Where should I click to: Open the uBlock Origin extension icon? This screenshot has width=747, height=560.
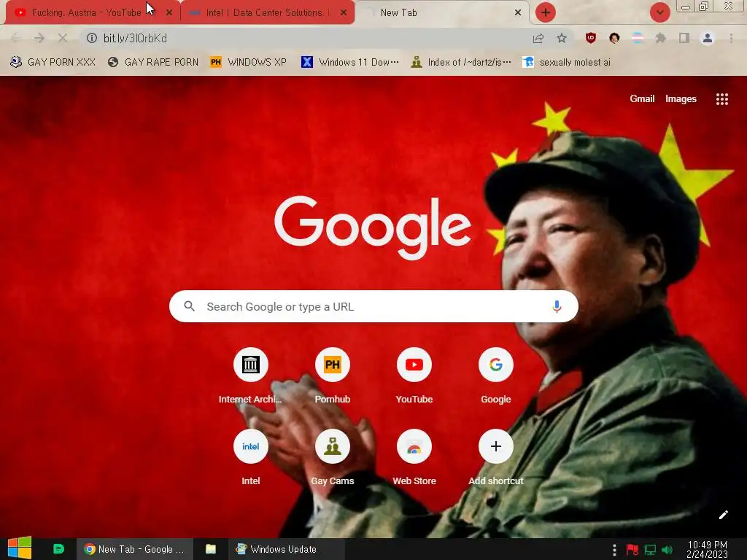tap(591, 38)
